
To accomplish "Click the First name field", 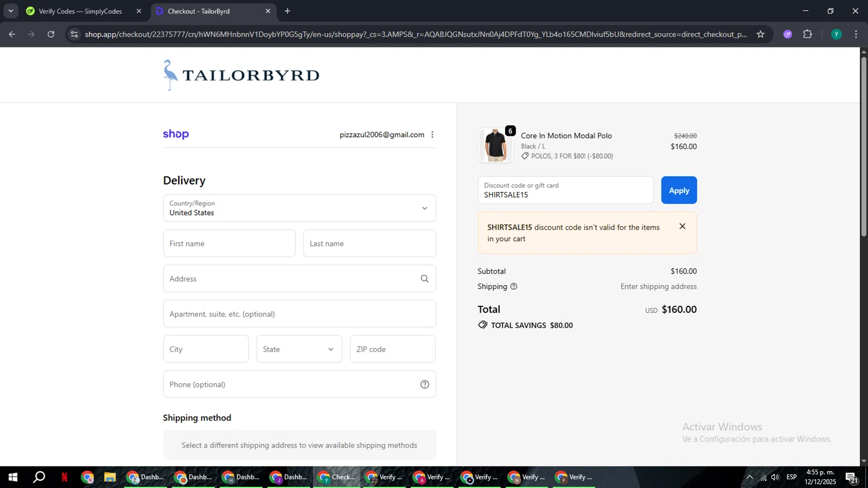I will 229,243.
